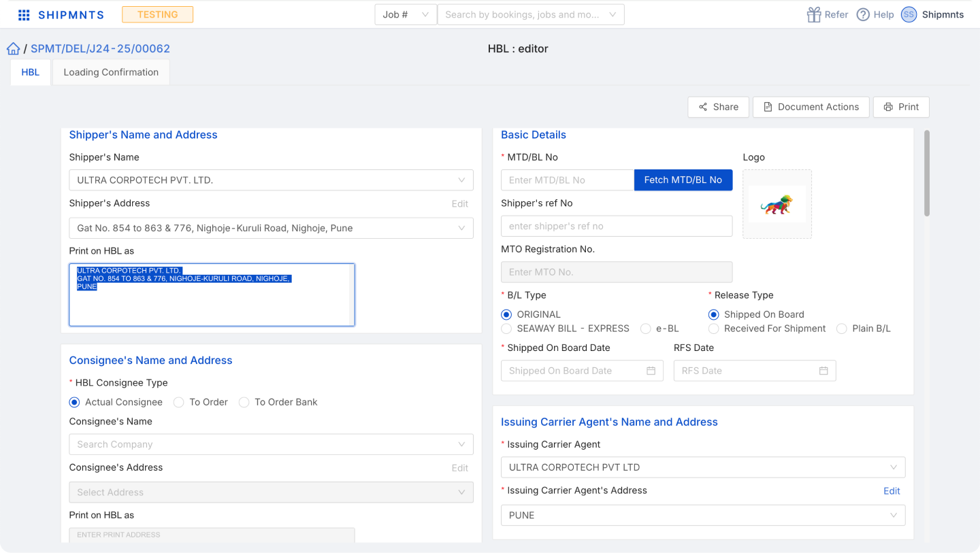This screenshot has height=553, width=980.
Task: Select To Order consignee type
Action: [179, 402]
